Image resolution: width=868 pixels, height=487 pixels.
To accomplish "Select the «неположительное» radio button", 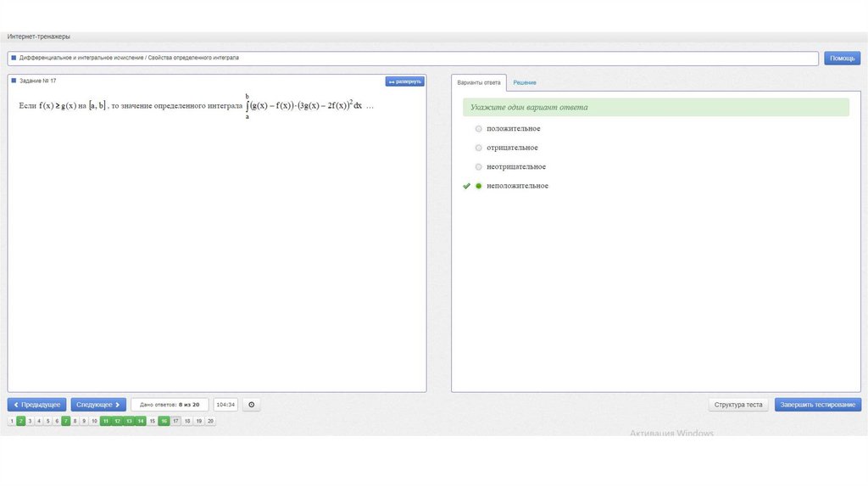I will tap(479, 186).
